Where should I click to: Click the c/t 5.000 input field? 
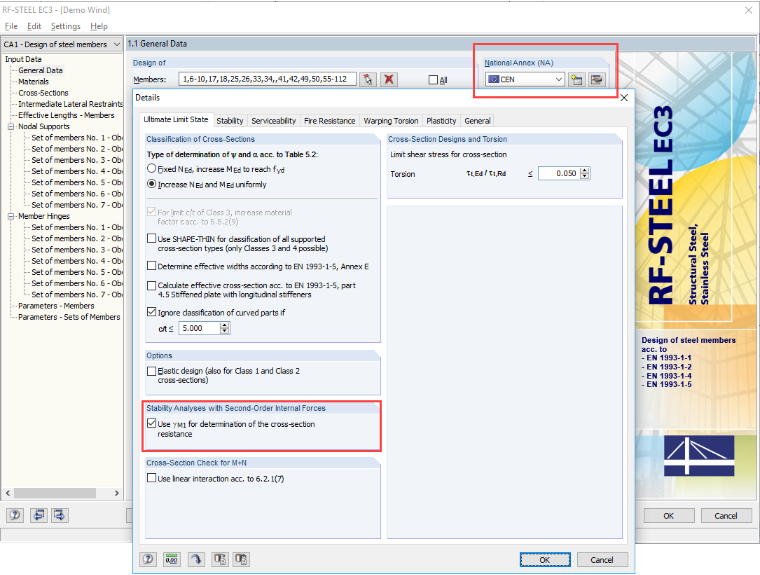[199, 328]
